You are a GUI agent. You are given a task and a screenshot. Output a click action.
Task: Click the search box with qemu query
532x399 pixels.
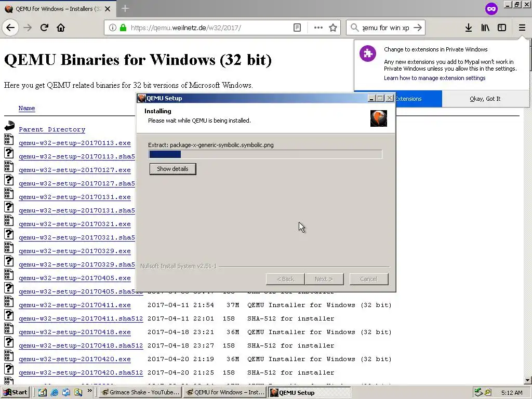pos(385,28)
